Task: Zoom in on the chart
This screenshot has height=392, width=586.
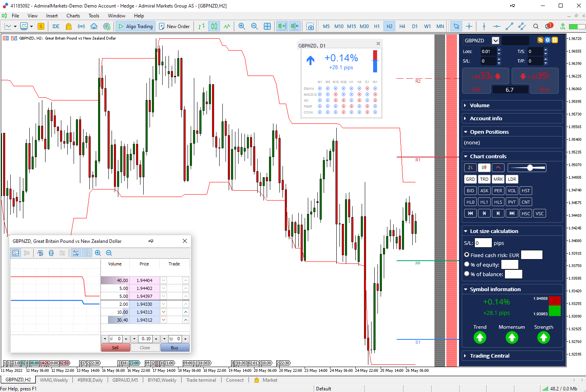Action: (241, 26)
